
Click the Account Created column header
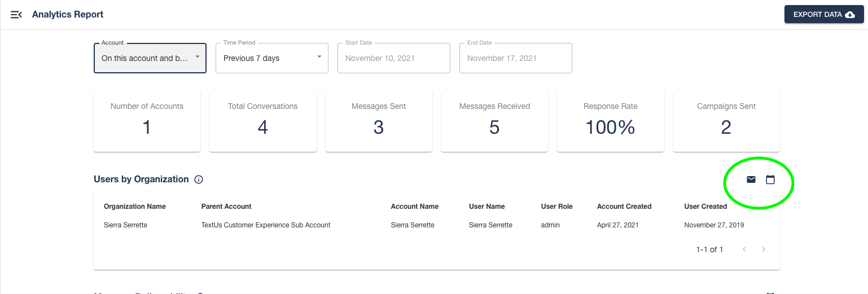tap(624, 207)
